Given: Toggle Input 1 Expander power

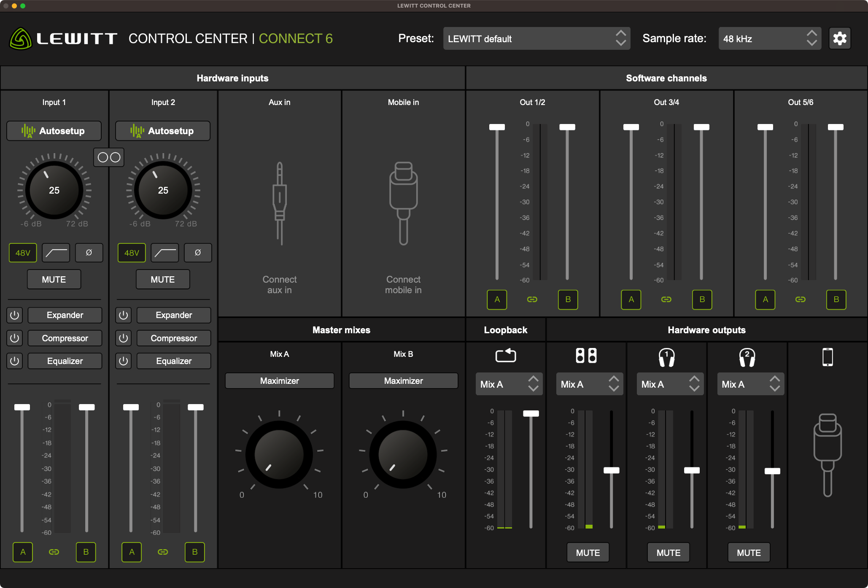Looking at the screenshot, I should click(x=14, y=315).
